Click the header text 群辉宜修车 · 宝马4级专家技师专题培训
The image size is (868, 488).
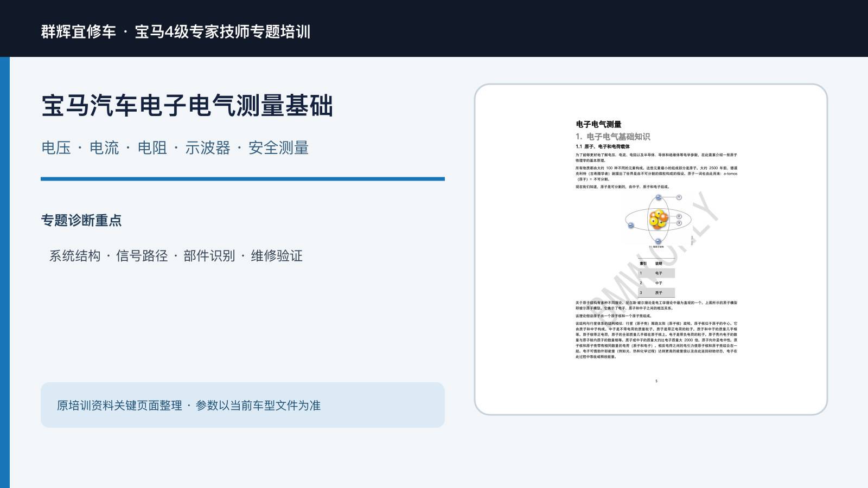point(176,31)
